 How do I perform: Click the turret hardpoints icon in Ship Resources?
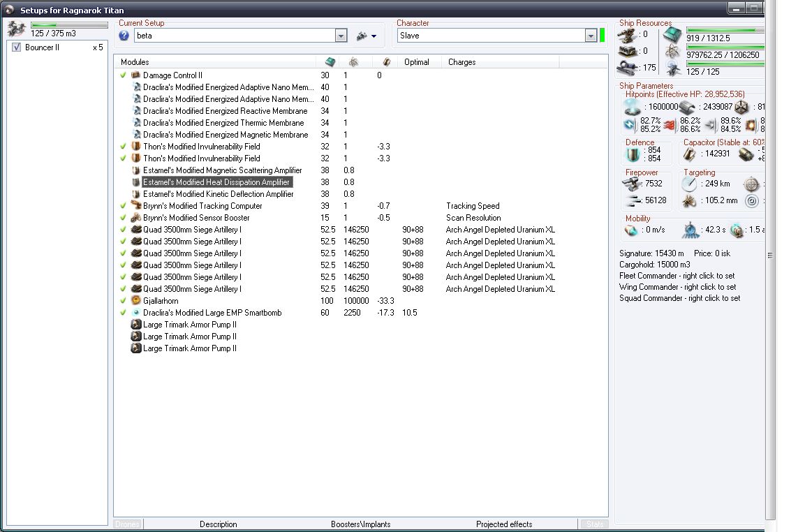[x=627, y=35]
